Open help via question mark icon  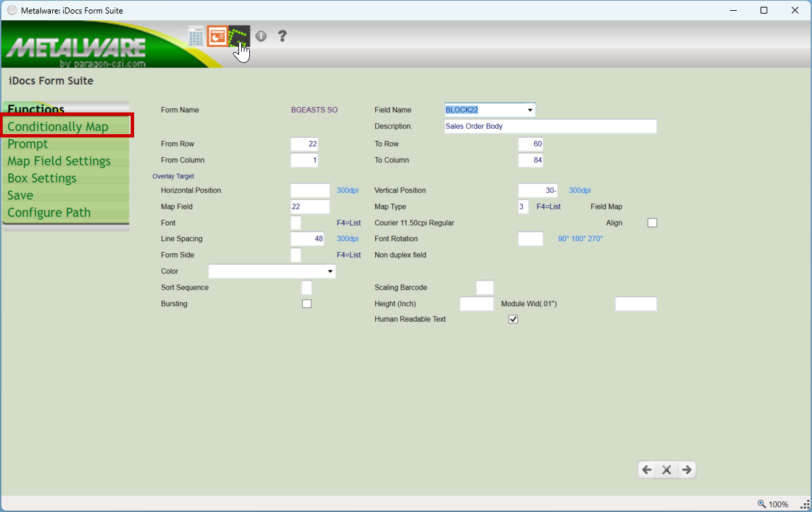282,36
